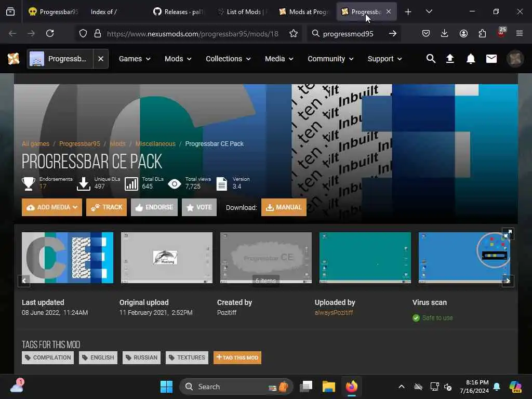This screenshot has height=399, width=532.
Task: View the CE logo gallery thumbnail
Action: pyautogui.click(x=68, y=258)
